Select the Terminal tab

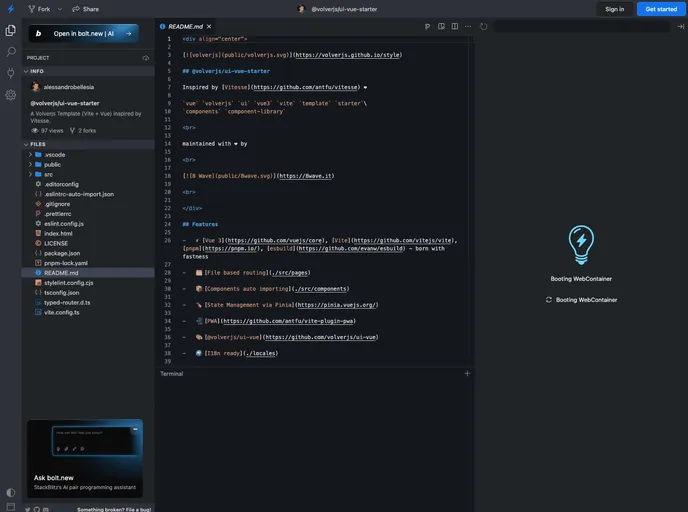[171, 374]
